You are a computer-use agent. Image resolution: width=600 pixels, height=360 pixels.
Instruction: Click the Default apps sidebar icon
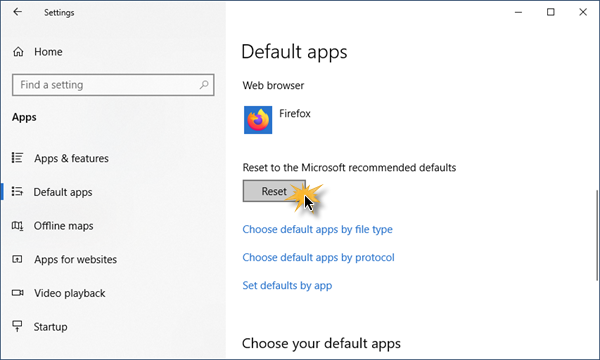click(17, 191)
